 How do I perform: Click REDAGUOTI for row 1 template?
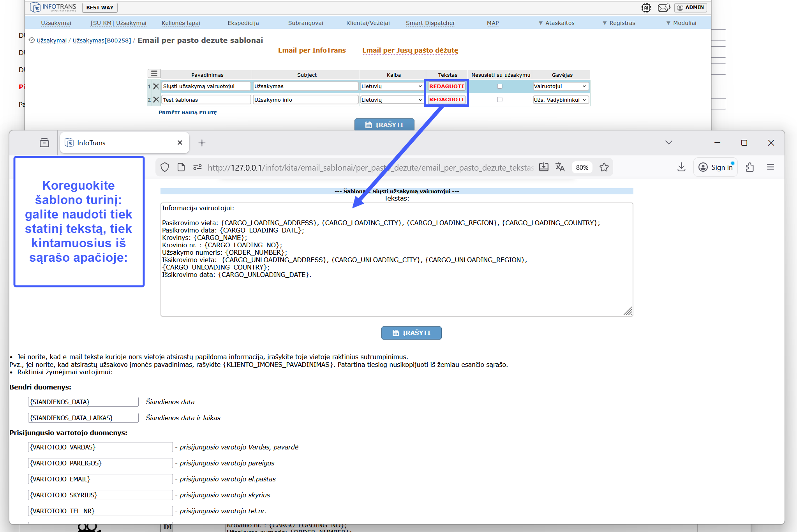[446, 86]
